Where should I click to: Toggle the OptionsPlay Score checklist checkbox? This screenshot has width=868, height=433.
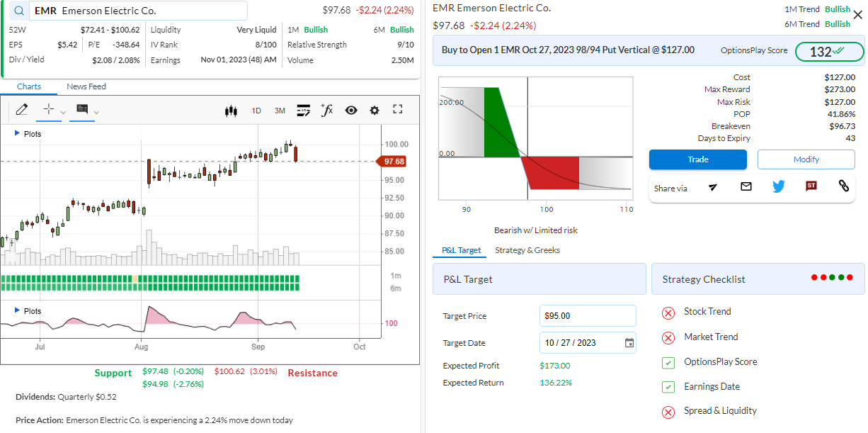pos(668,363)
